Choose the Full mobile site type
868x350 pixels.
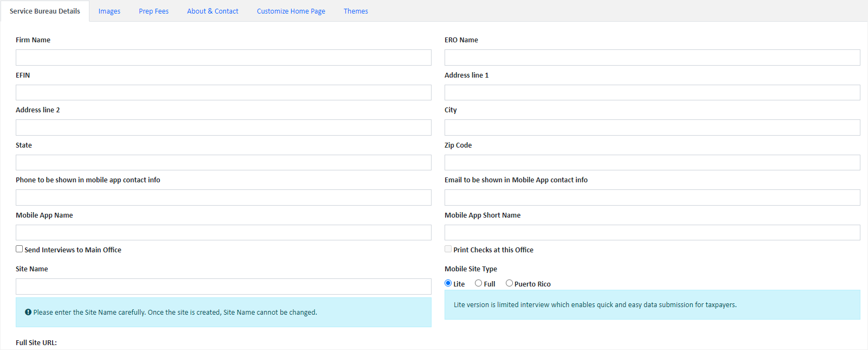[x=478, y=283]
